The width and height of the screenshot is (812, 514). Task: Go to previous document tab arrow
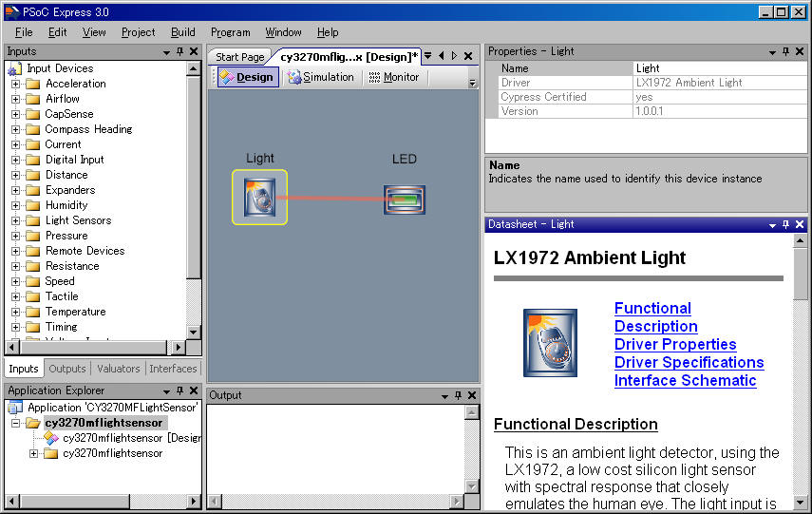[442, 56]
